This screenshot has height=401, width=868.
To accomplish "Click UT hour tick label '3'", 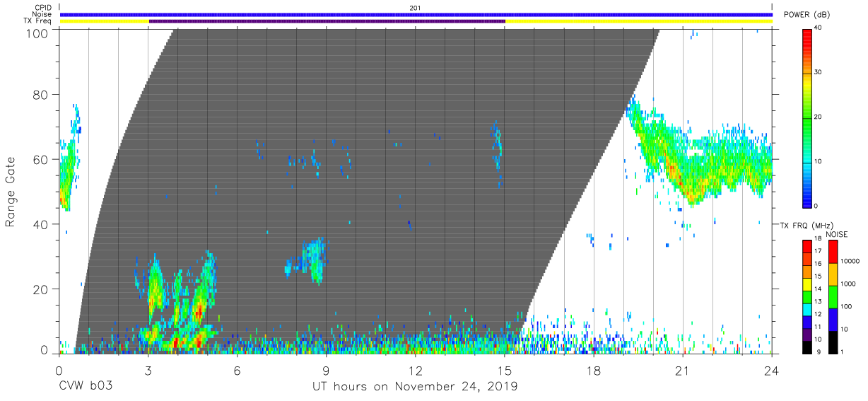I will pos(148,371).
